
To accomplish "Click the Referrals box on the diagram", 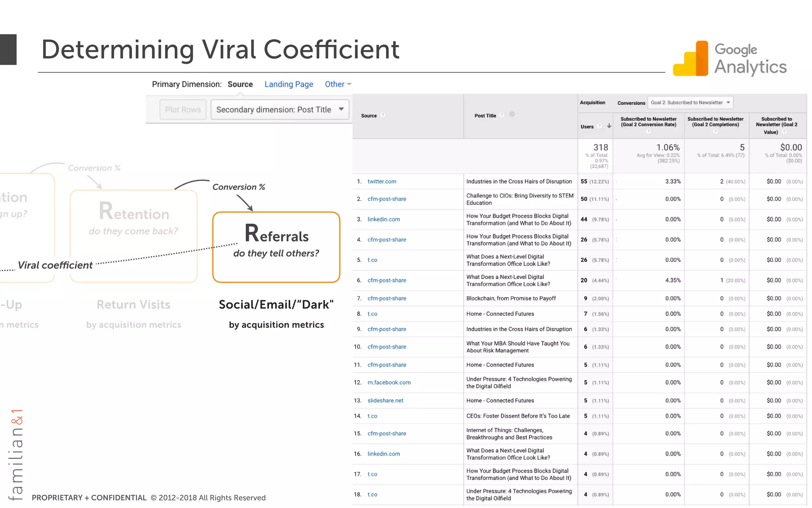I will coord(276,247).
